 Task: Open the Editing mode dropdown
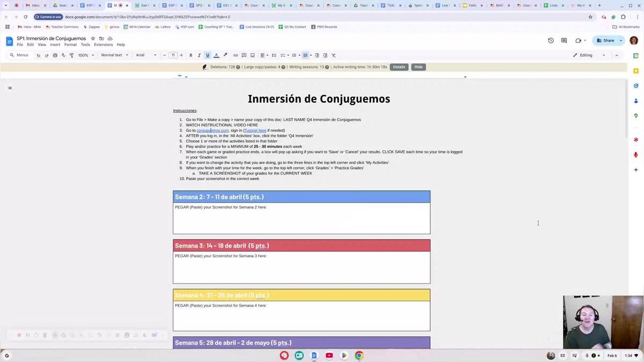pos(589,55)
